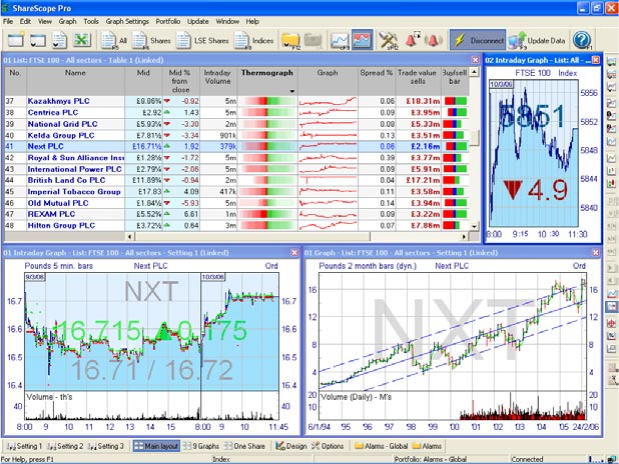Switch to Setting 2 tab
The width and height of the screenshot is (619, 464).
point(65,446)
